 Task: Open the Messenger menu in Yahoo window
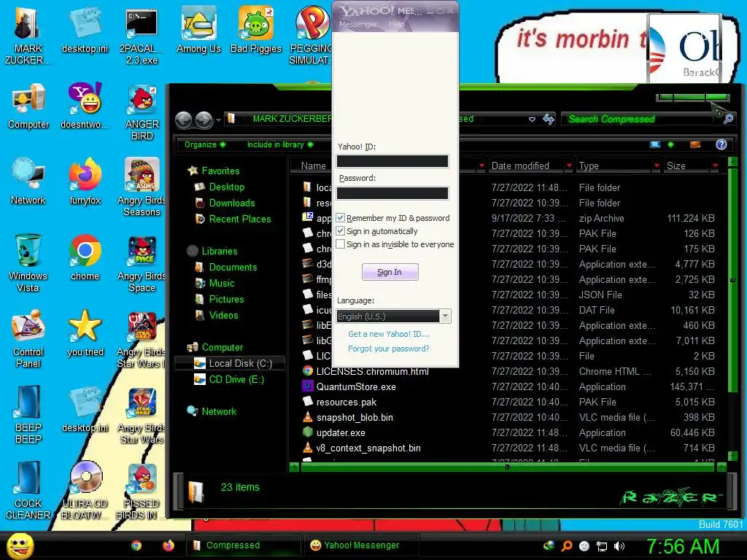click(x=357, y=24)
